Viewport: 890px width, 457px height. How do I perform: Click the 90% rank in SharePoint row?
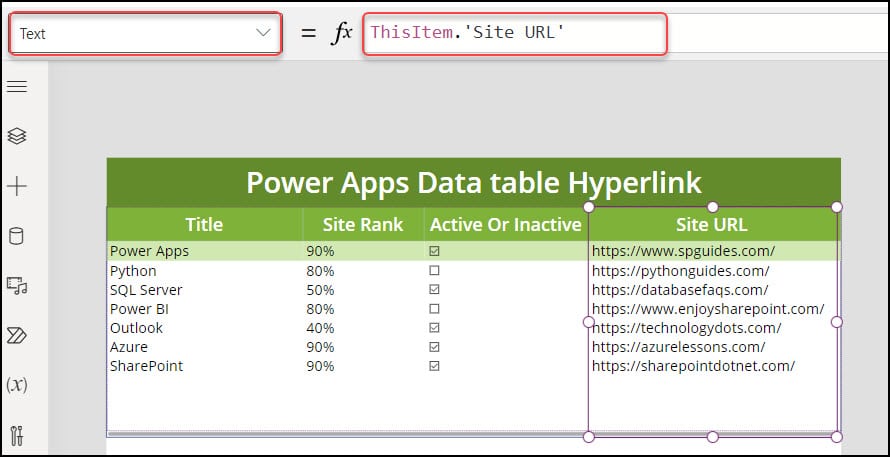[320, 366]
